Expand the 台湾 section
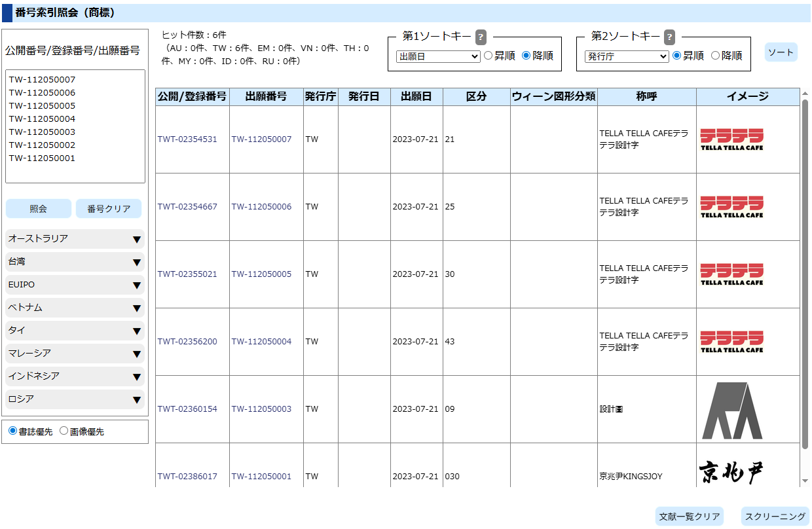Viewport: 812px width, 529px height. 75,262
